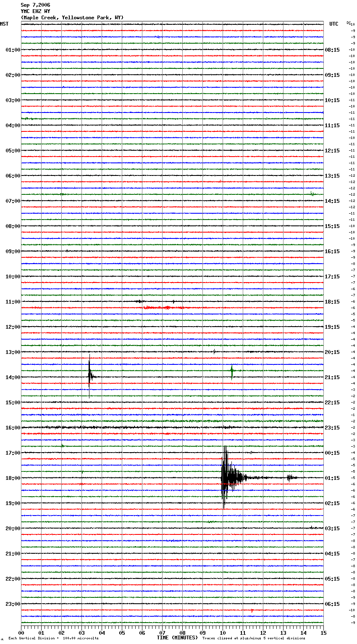The image size is (357, 644).
Task: Select the '13' minute tick label
Action: click(x=283, y=633)
